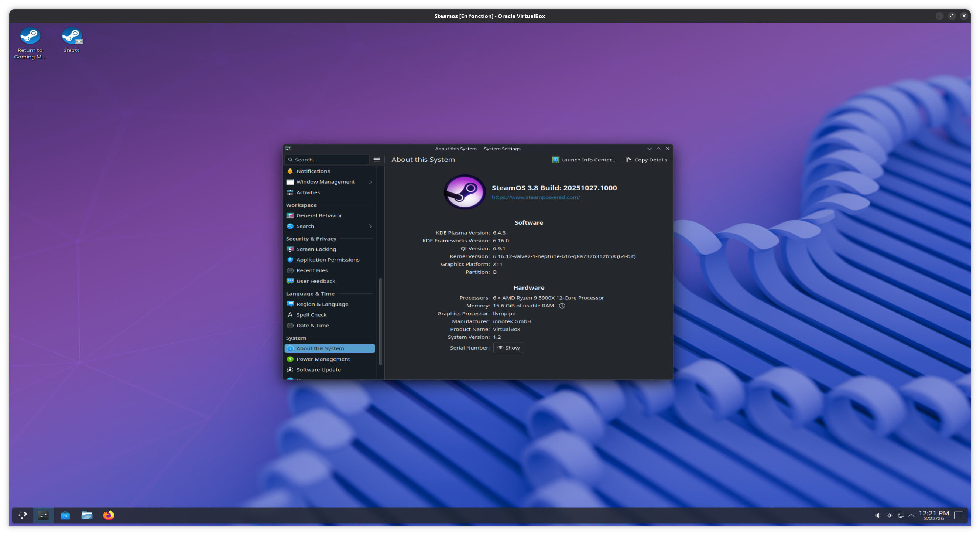This screenshot has width=980, height=535.
Task: Open Screen Locking settings
Action: coord(316,249)
